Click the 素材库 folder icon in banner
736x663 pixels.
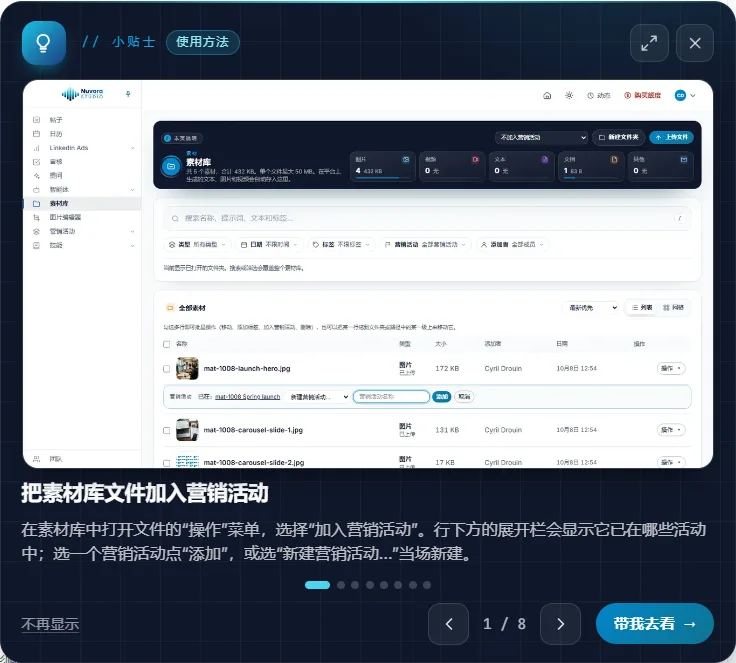171,166
